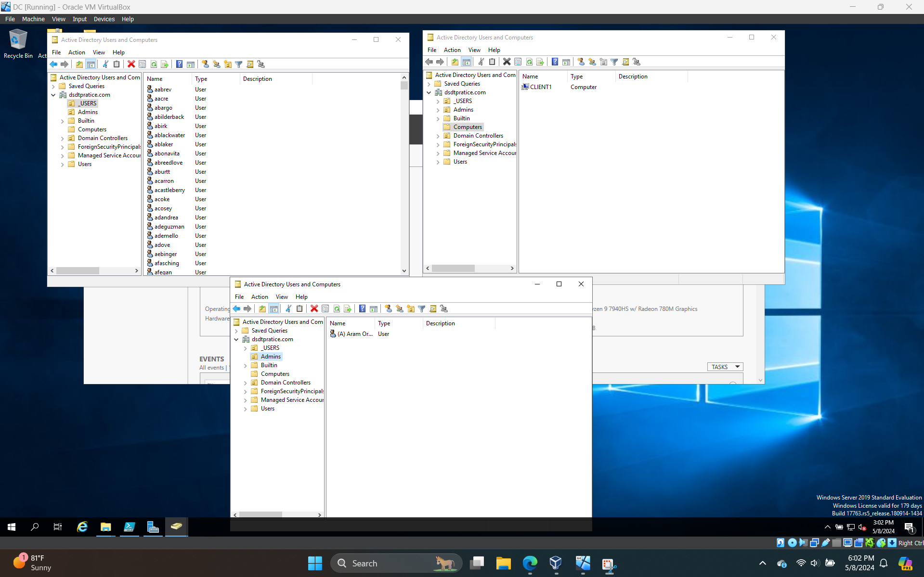Open the TASKS dropdown

pos(725,367)
